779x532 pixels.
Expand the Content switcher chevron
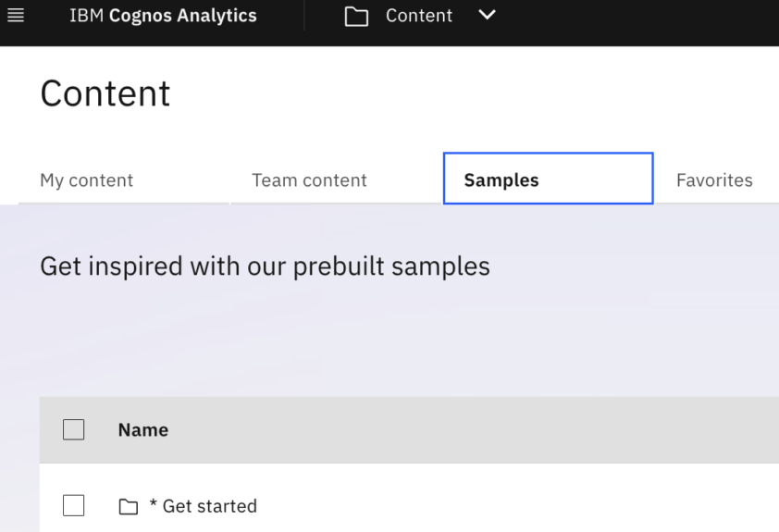[487, 16]
